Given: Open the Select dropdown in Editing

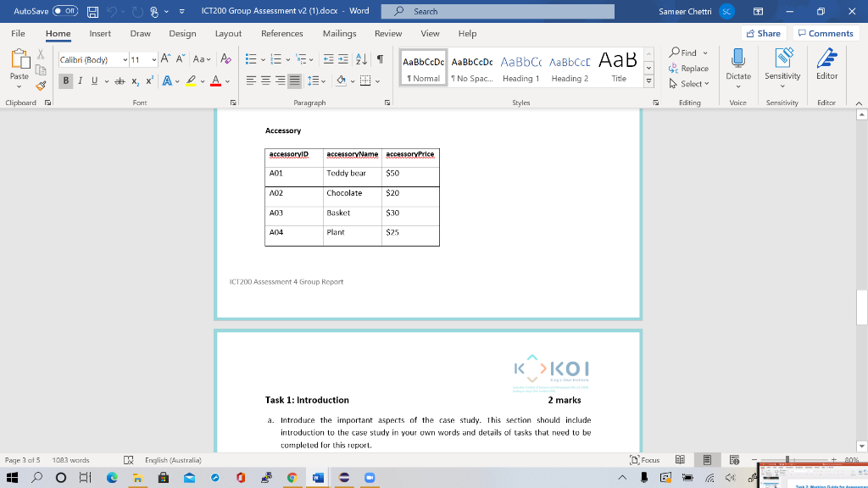Looking at the screenshot, I should tap(691, 84).
